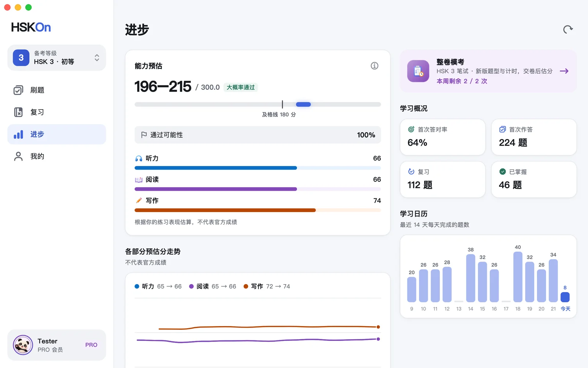Click the 进步 bar chart icon
This screenshot has height=368, width=588.
click(x=18, y=134)
